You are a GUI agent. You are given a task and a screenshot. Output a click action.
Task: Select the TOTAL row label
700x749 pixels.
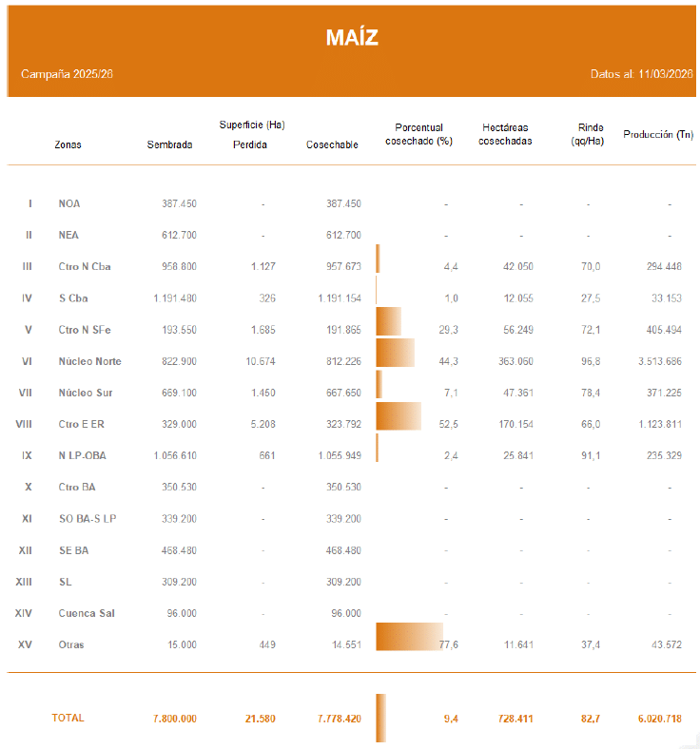pyautogui.click(x=68, y=719)
